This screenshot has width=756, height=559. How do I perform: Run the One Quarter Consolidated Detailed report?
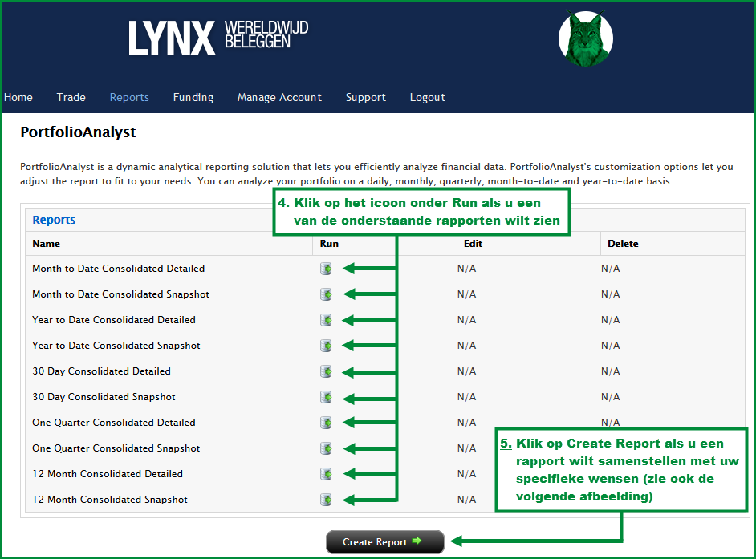pos(327,423)
